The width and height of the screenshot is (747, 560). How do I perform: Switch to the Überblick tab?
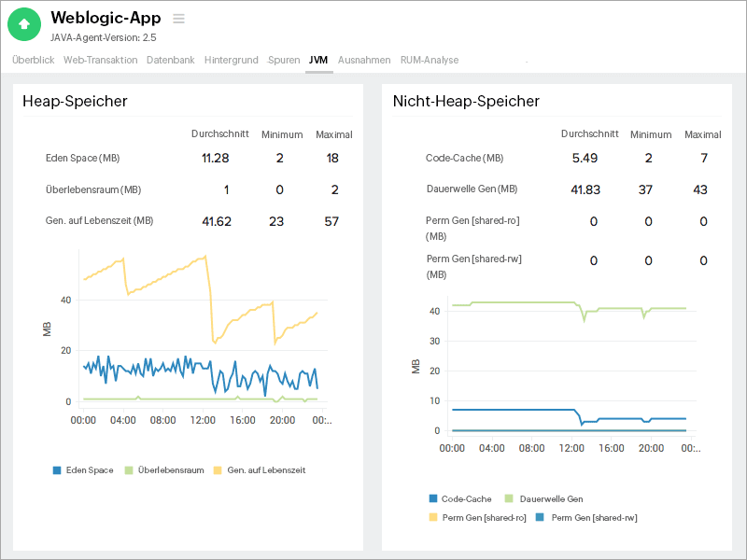tap(33, 60)
